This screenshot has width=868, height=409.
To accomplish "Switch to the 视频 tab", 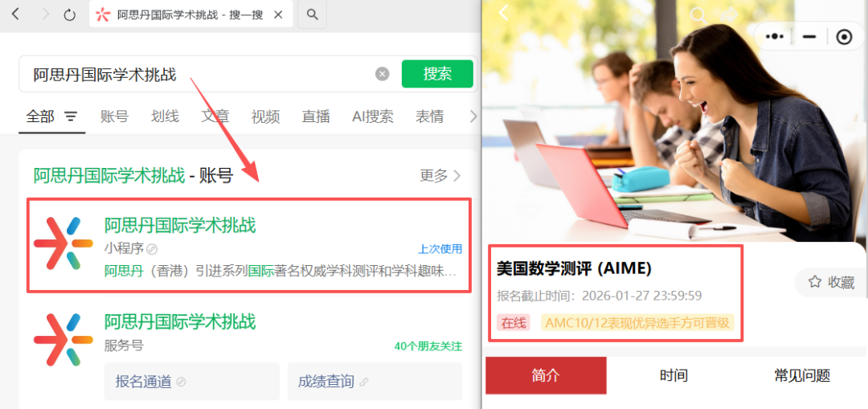I will coord(265,117).
